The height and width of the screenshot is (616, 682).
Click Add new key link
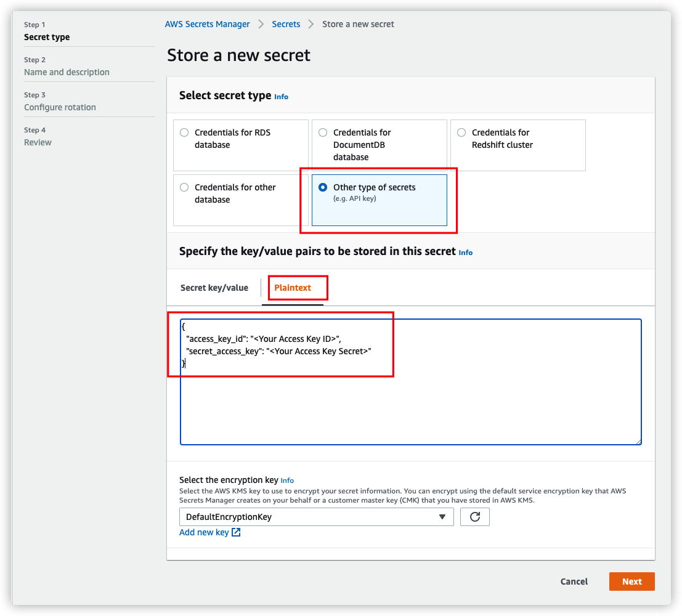point(204,532)
